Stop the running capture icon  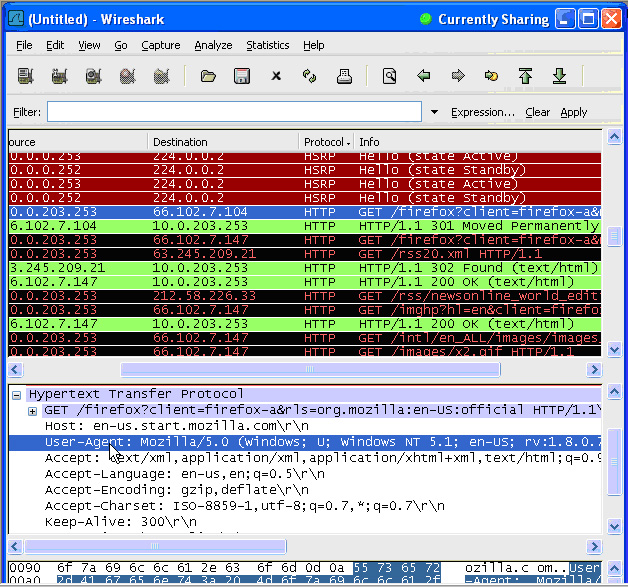tap(127, 76)
